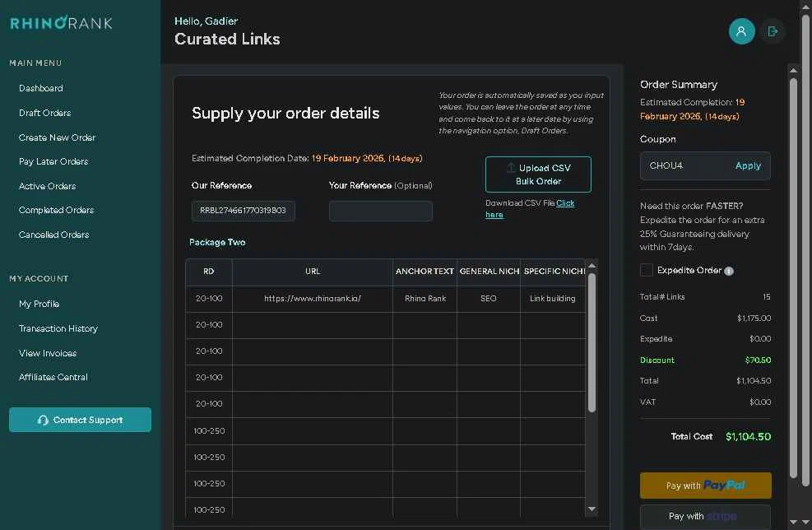Image resolution: width=812 pixels, height=530 pixels.
Task: Click the Expedite Order info icon
Action: tap(729, 271)
